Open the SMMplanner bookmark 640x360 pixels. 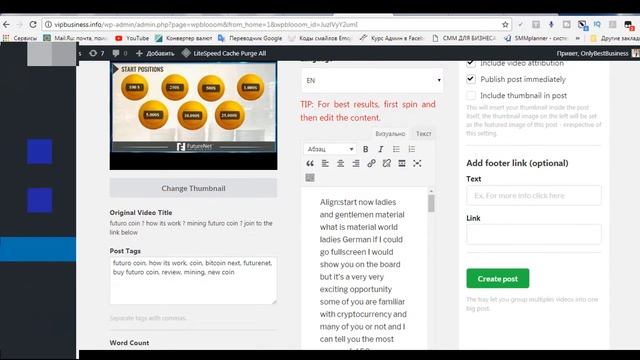tap(536, 38)
